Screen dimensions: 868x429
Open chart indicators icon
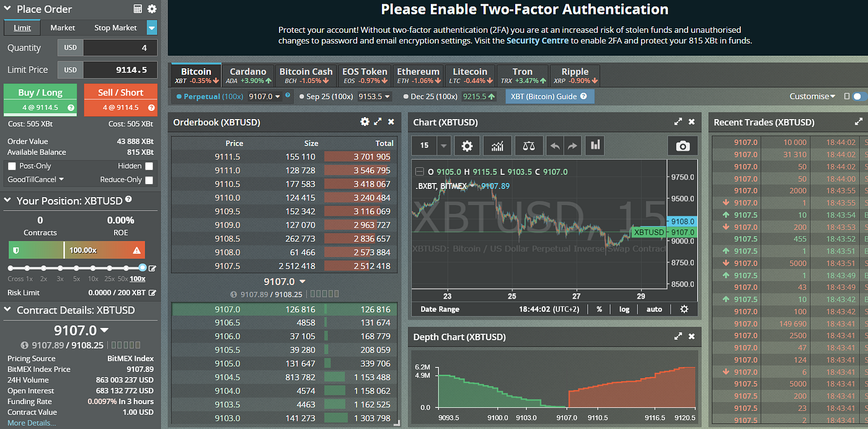497,146
